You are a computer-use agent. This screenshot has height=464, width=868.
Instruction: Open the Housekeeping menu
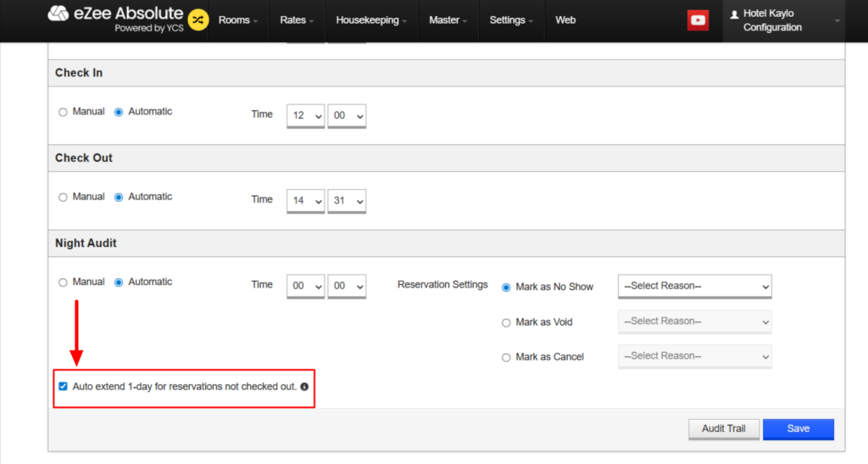(x=370, y=20)
